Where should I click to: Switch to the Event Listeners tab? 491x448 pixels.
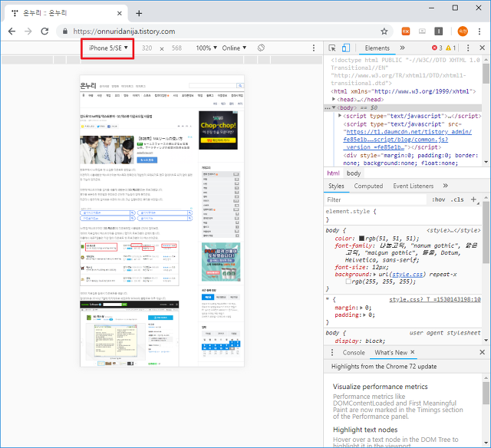(413, 186)
